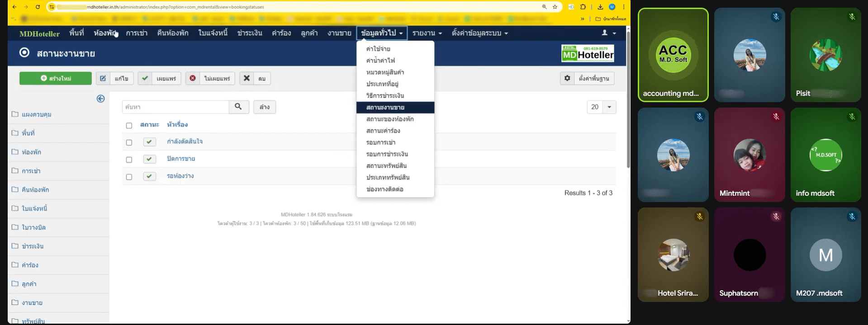Click the magnifier search button
Image resolution: width=868 pixels, height=325 pixels.
point(238,107)
